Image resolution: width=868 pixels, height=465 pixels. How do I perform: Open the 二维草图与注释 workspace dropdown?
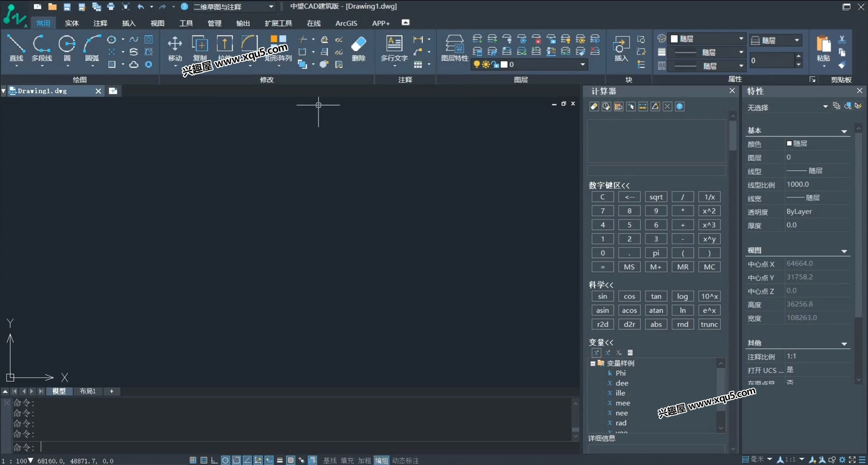tap(233, 7)
